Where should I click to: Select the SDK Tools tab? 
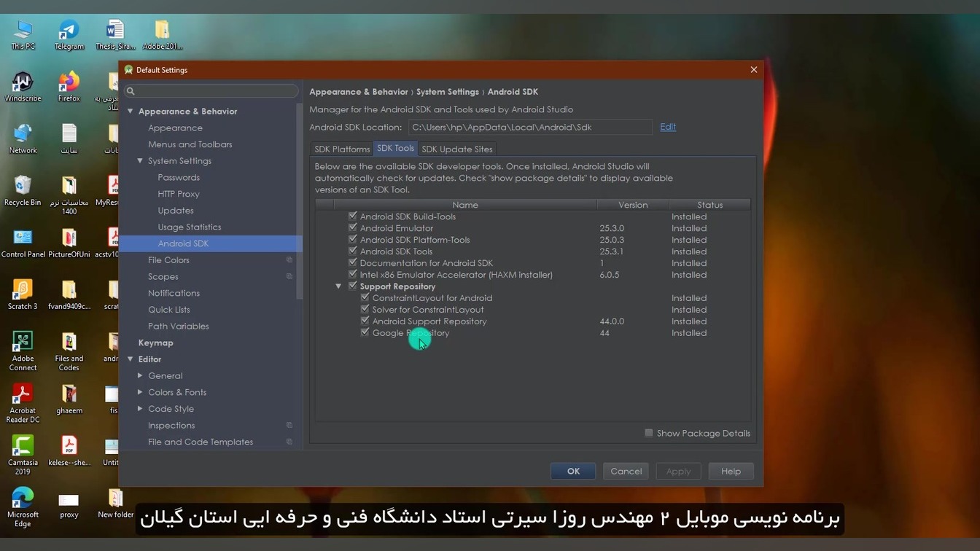click(x=395, y=148)
